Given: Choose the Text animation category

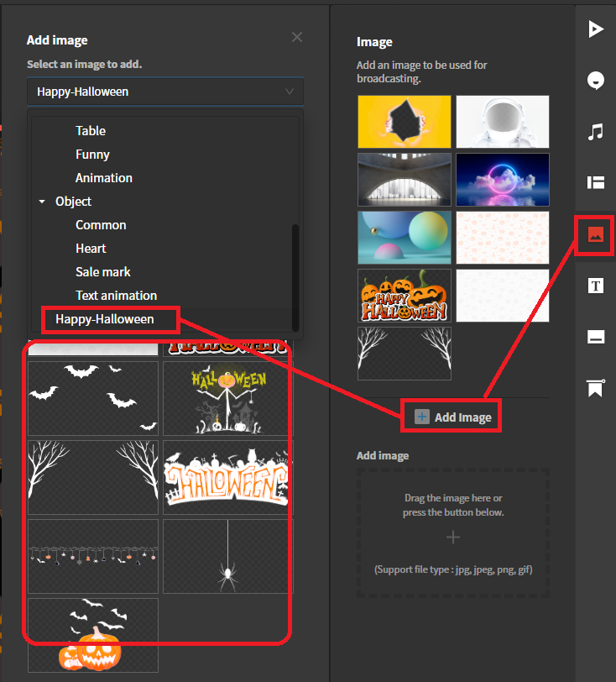Looking at the screenshot, I should (116, 296).
